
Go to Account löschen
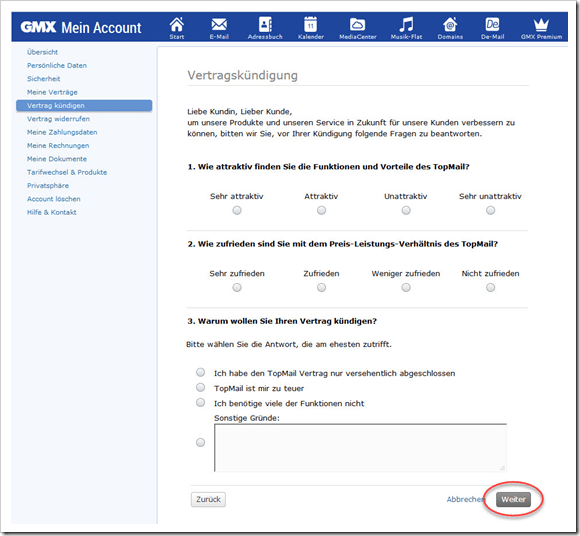[x=54, y=199]
